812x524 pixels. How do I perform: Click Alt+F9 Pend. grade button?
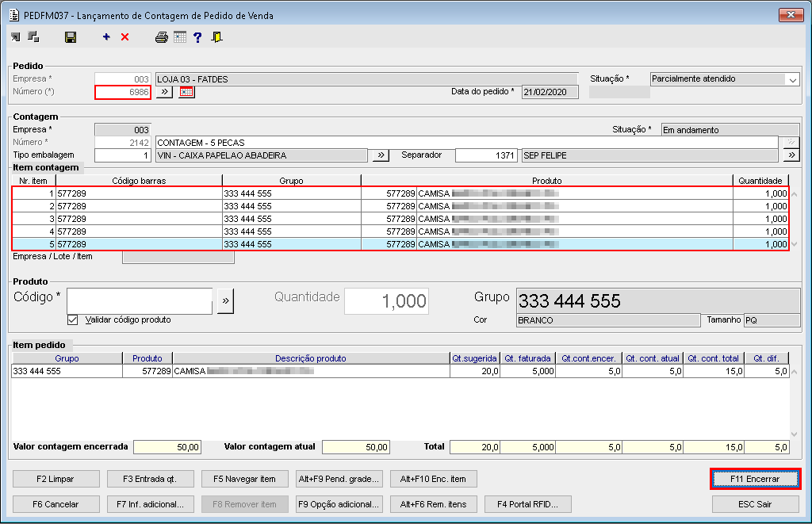click(339, 479)
